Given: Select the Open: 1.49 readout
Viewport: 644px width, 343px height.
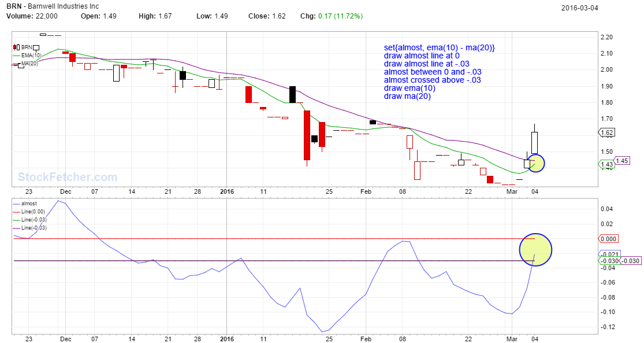Looking at the screenshot, I should pyautogui.click(x=99, y=16).
